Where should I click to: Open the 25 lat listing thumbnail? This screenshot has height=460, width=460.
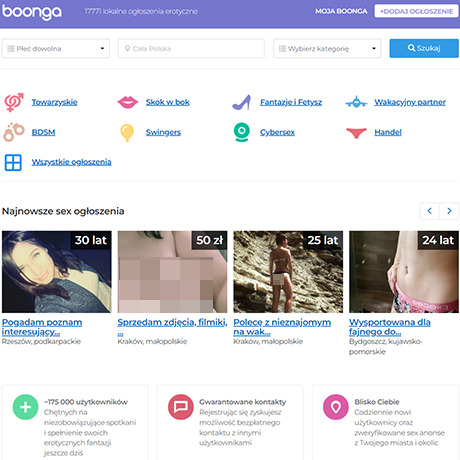[x=288, y=272]
